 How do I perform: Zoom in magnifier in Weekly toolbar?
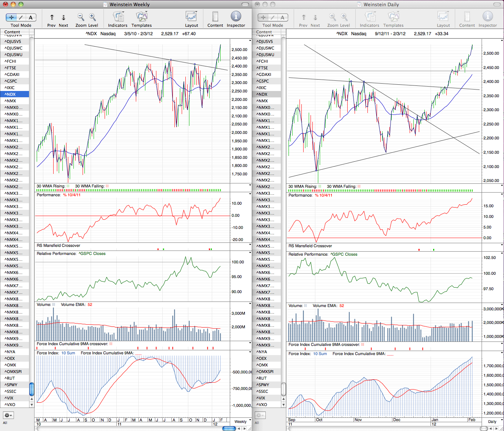coord(93,17)
